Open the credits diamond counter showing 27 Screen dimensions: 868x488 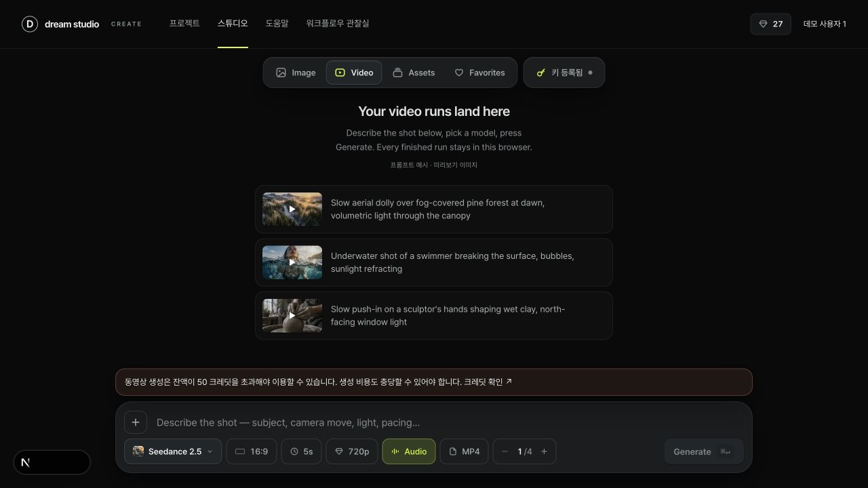click(770, 24)
